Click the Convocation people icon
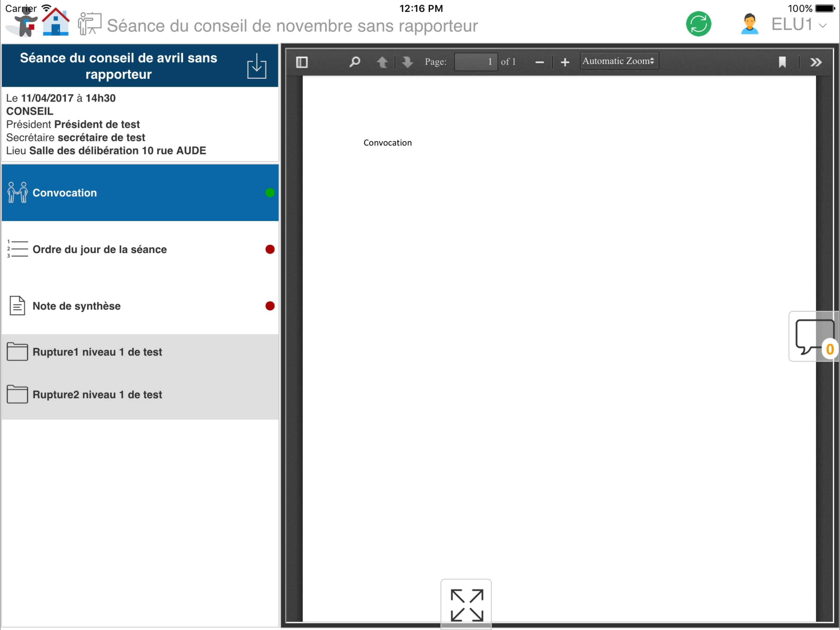The width and height of the screenshot is (840, 630). coord(18,193)
